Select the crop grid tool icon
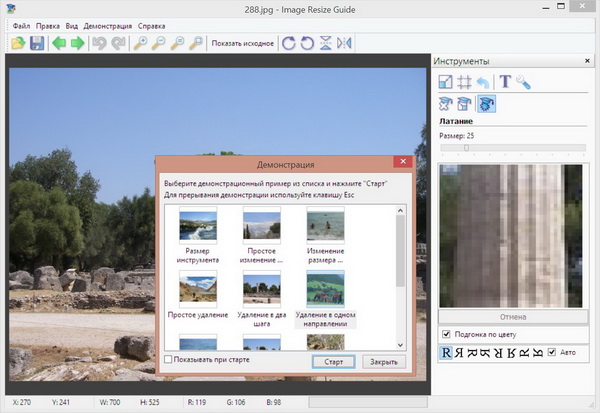Screen dimensions: 600x413 pyautogui.click(x=465, y=82)
